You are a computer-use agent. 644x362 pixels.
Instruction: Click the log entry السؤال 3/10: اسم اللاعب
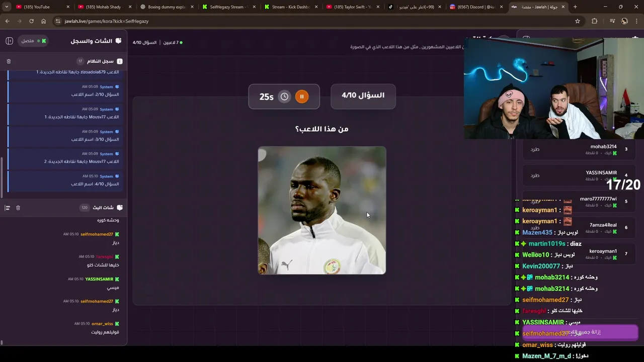pyautogui.click(x=66, y=135)
